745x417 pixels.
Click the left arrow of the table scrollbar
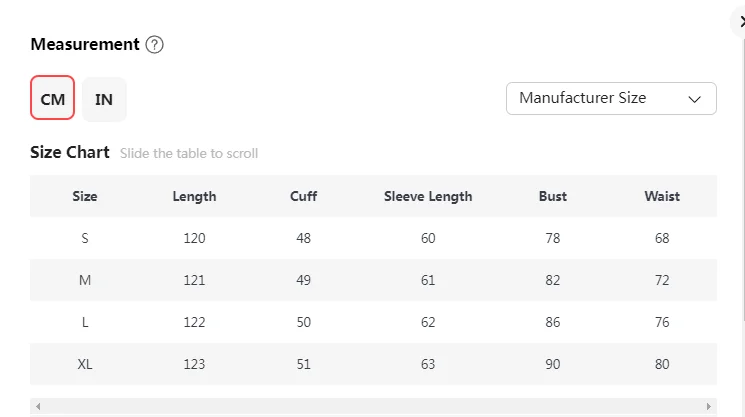tap(36, 407)
